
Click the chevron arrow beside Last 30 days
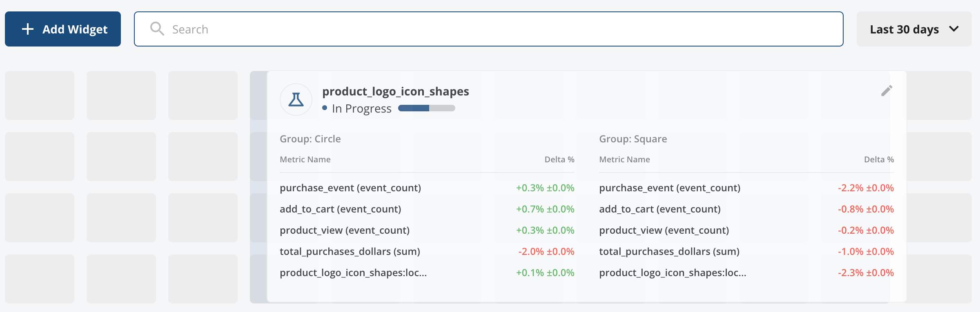954,29
